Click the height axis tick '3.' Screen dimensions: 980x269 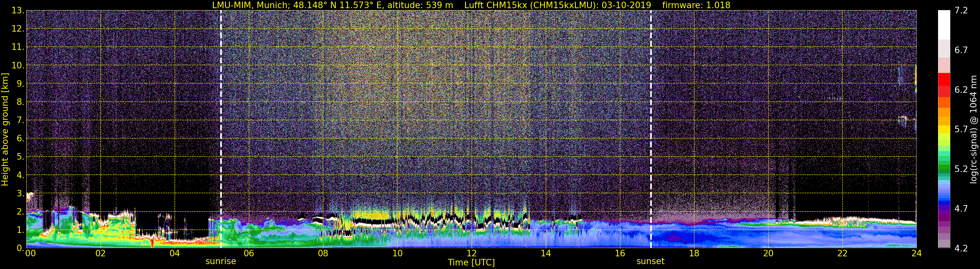point(20,193)
